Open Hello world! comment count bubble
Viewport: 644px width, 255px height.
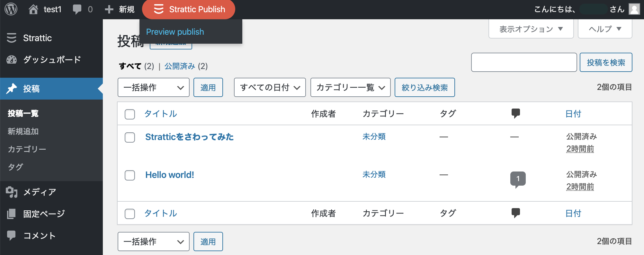click(x=518, y=179)
